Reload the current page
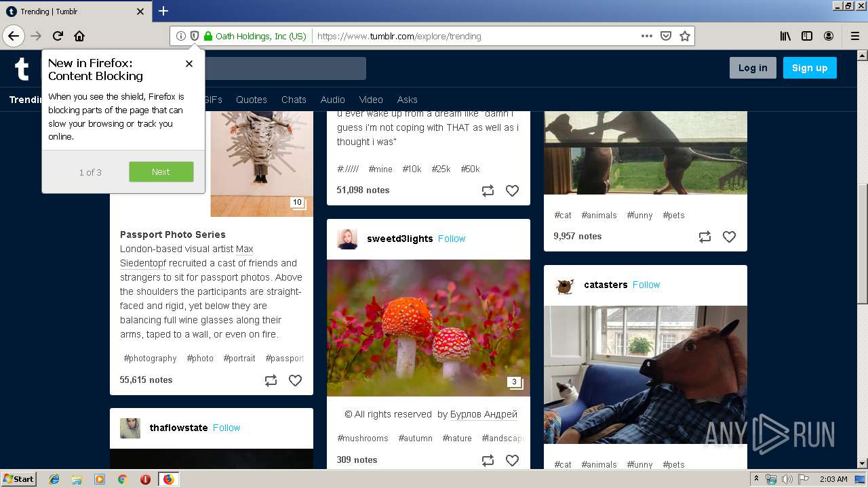Viewport: 868px width, 488px height. (58, 36)
